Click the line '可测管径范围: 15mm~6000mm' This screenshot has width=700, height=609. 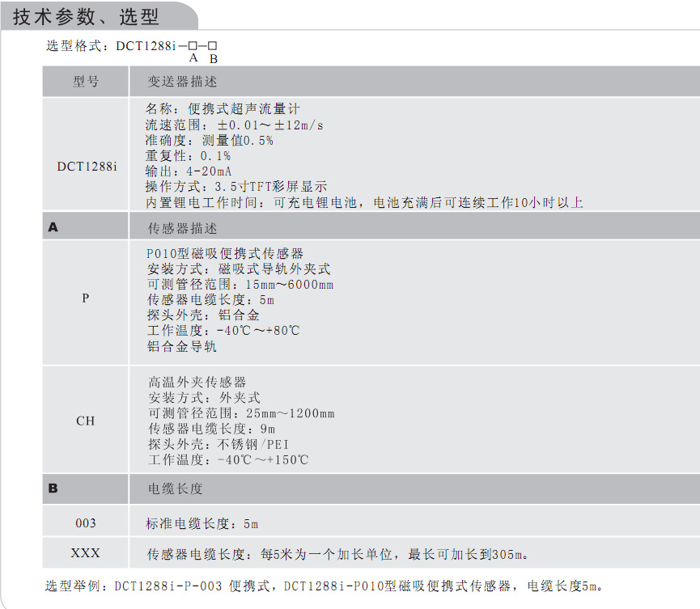(x=240, y=284)
